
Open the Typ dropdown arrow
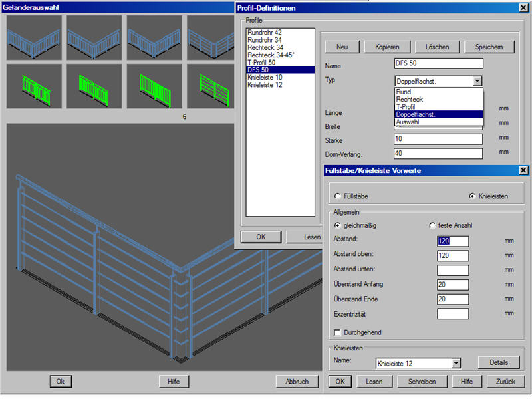[477, 81]
